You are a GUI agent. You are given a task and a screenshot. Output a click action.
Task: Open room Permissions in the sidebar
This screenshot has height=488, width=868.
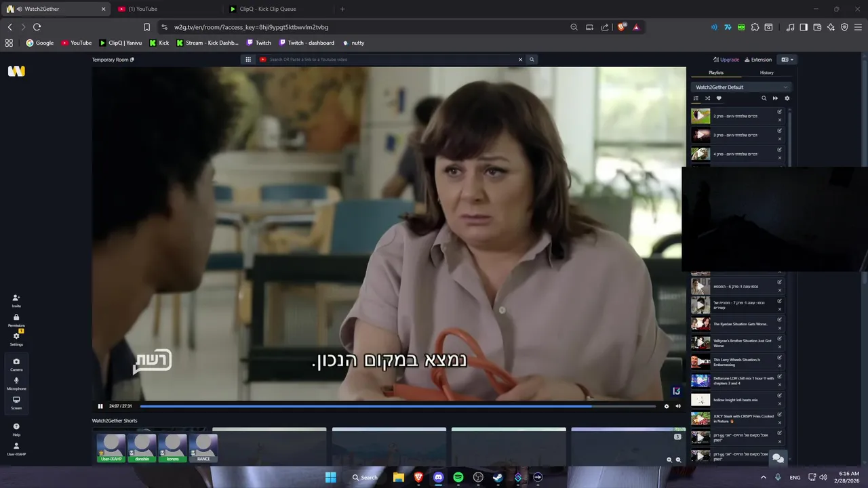click(x=16, y=320)
